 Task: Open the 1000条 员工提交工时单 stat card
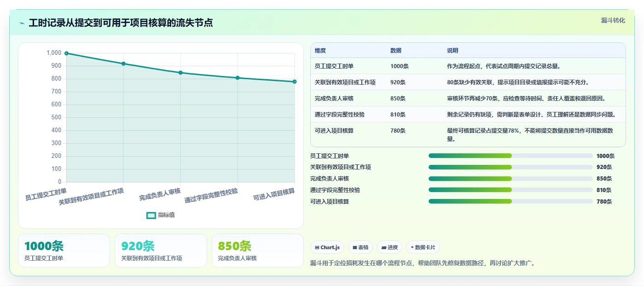[64, 251]
